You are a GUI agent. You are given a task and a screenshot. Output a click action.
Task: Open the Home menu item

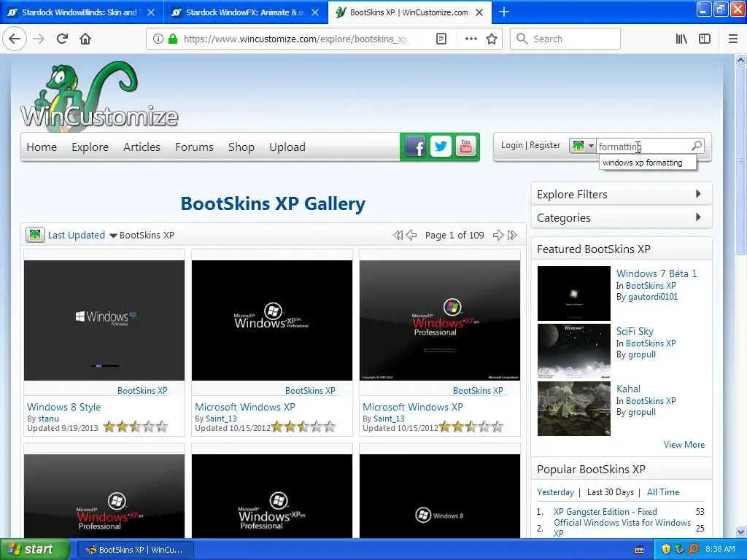(x=42, y=147)
